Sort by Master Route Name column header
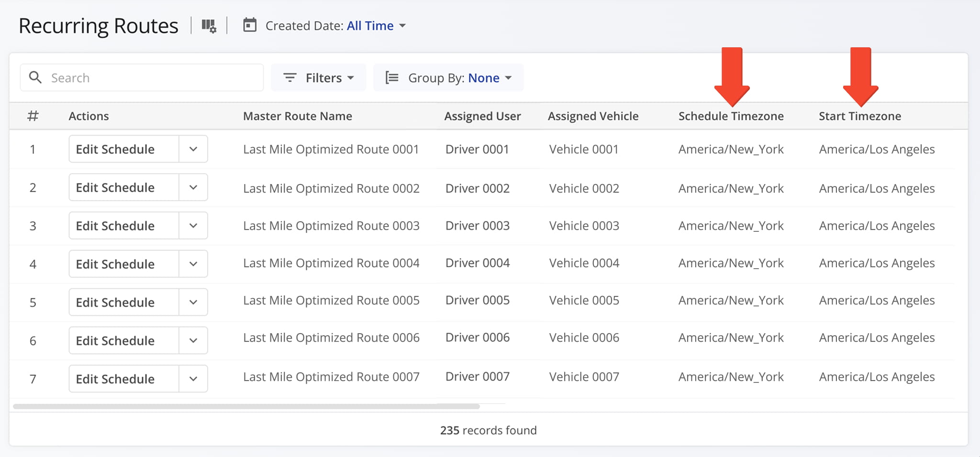The height and width of the screenshot is (457, 980). click(x=297, y=116)
